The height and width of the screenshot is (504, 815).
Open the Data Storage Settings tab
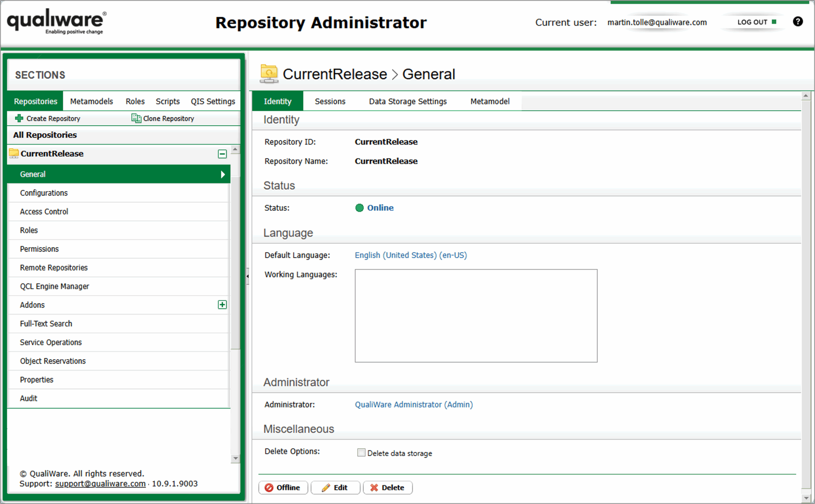coord(408,101)
